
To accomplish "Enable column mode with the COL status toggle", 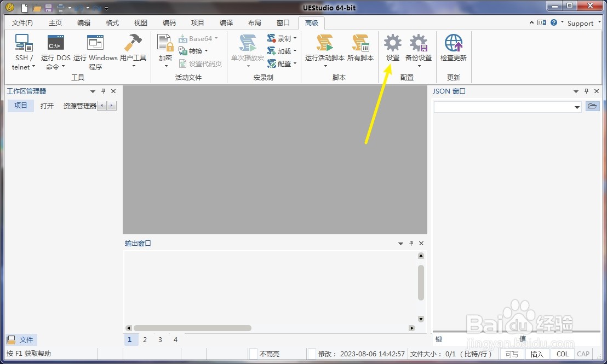I will pos(562,354).
